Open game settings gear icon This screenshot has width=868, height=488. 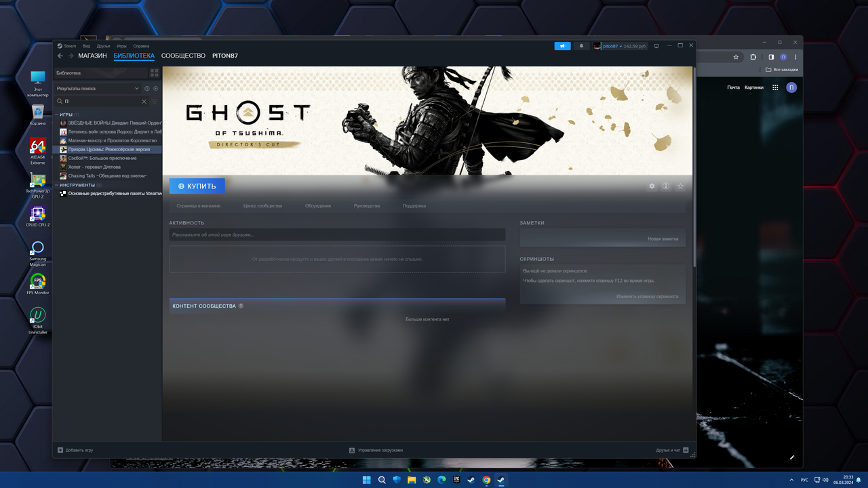652,186
